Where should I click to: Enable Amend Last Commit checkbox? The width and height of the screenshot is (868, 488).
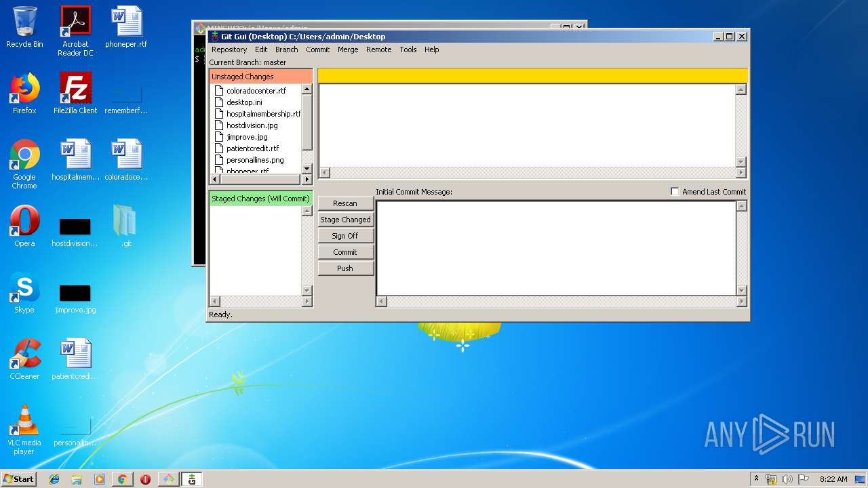click(675, 192)
